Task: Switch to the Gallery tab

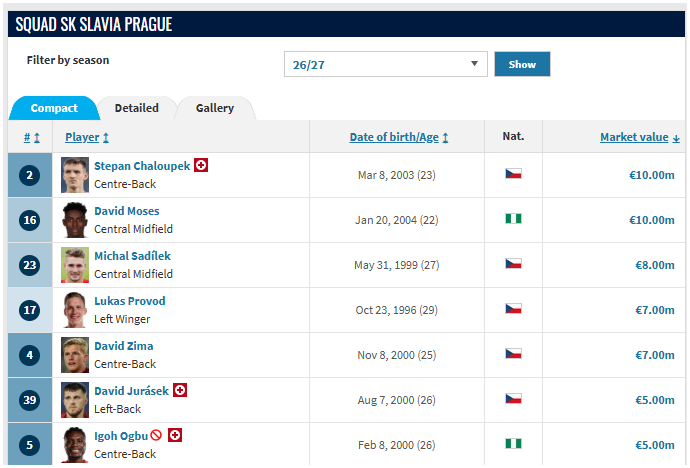Action: [x=215, y=108]
